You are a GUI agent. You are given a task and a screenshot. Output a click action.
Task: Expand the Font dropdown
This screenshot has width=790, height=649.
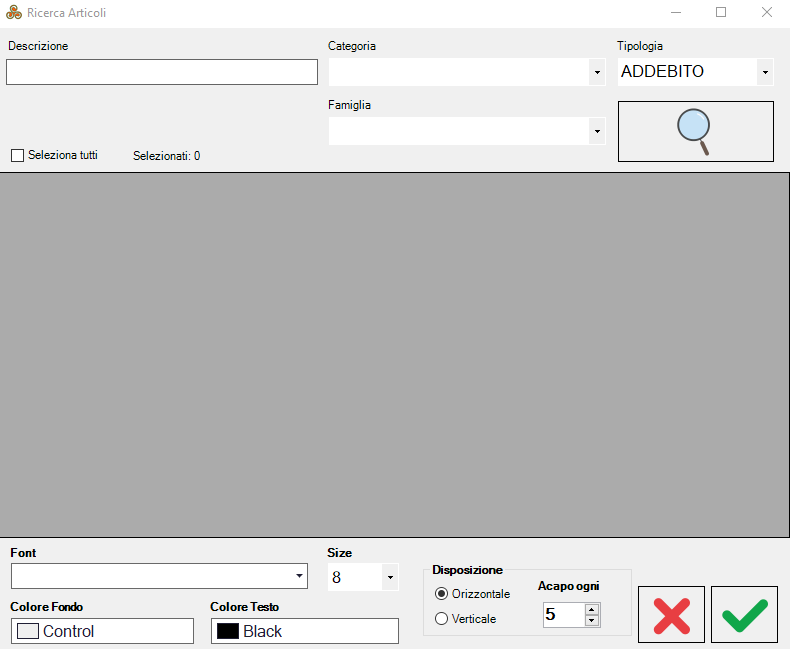(299, 576)
